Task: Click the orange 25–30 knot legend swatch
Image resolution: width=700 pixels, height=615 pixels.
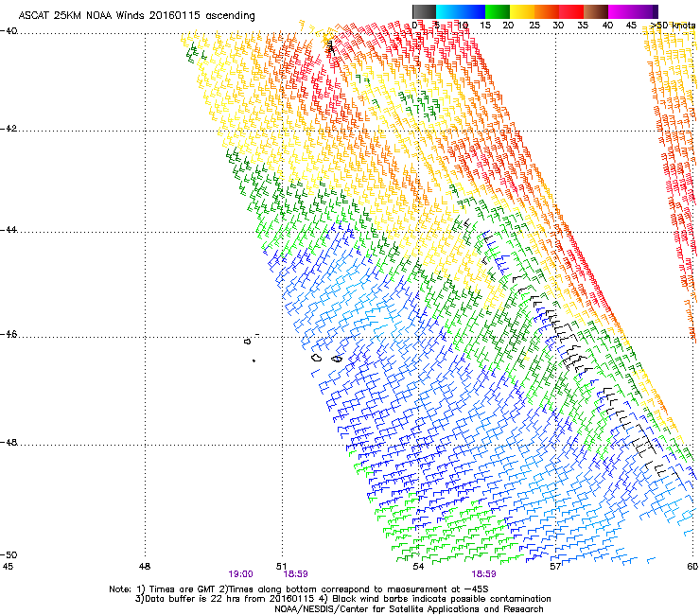Action: coord(547,11)
